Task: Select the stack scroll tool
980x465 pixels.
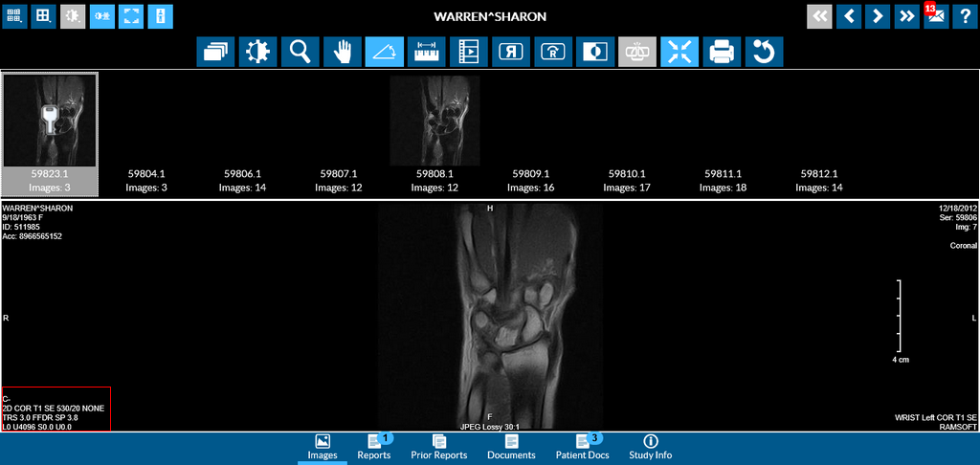Action: 215,52
